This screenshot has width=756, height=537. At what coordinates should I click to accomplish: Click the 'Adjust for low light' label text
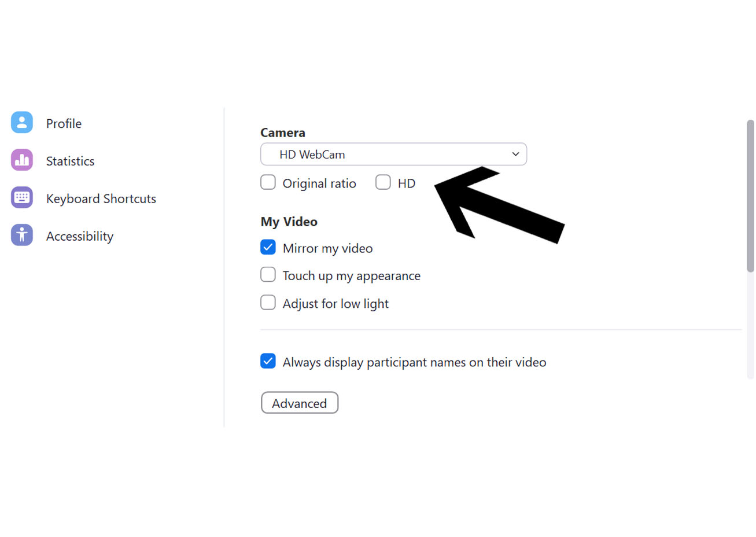335,304
